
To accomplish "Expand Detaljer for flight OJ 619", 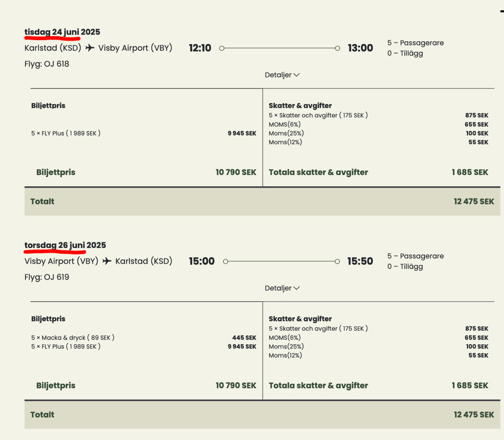I will click(x=282, y=288).
